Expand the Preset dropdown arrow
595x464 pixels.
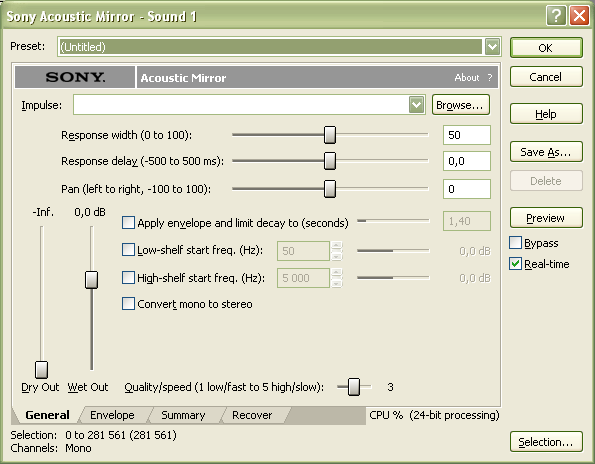pyautogui.click(x=492, y=47)
